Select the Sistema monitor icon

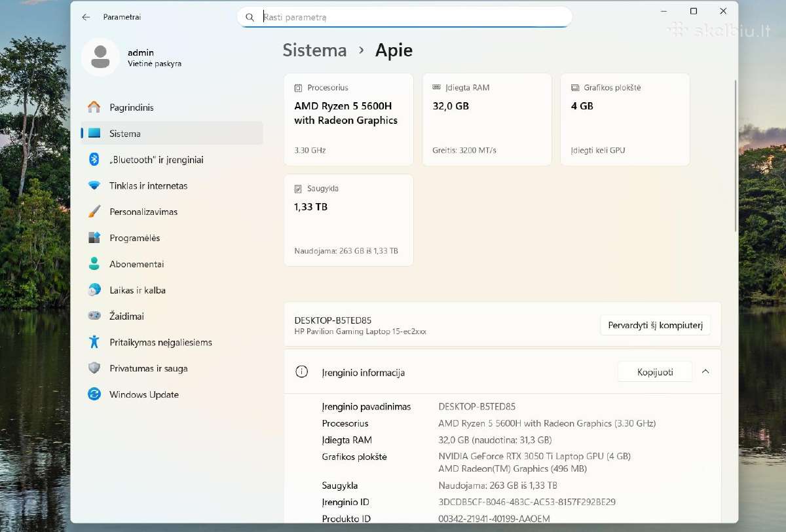coord(94,133)
